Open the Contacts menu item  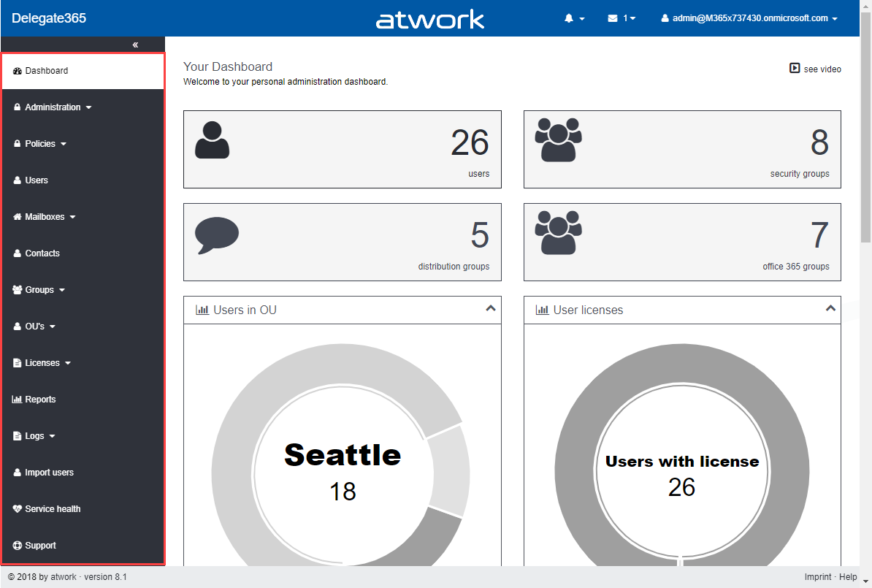(x=83, y=253)
